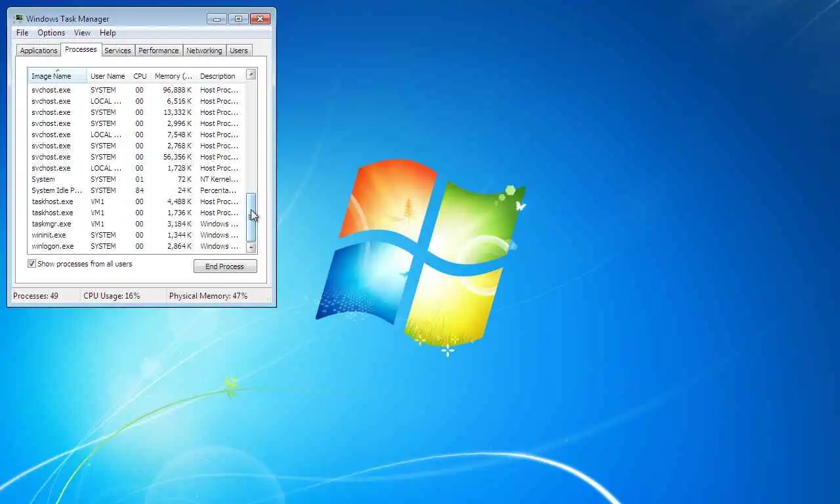
Task: Maximize the Windows Task Manager window
Action: click(238, 18)
